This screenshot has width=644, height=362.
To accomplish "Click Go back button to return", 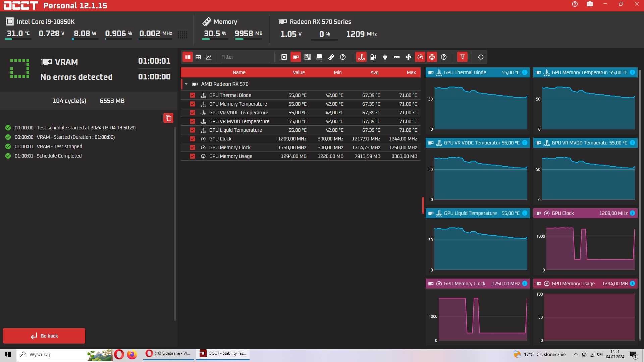I will [44, 336].
